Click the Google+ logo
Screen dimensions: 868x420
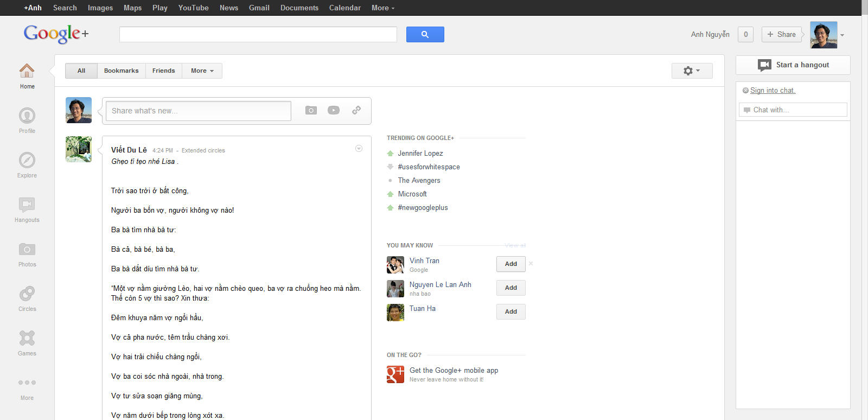[x=56, y=34]
